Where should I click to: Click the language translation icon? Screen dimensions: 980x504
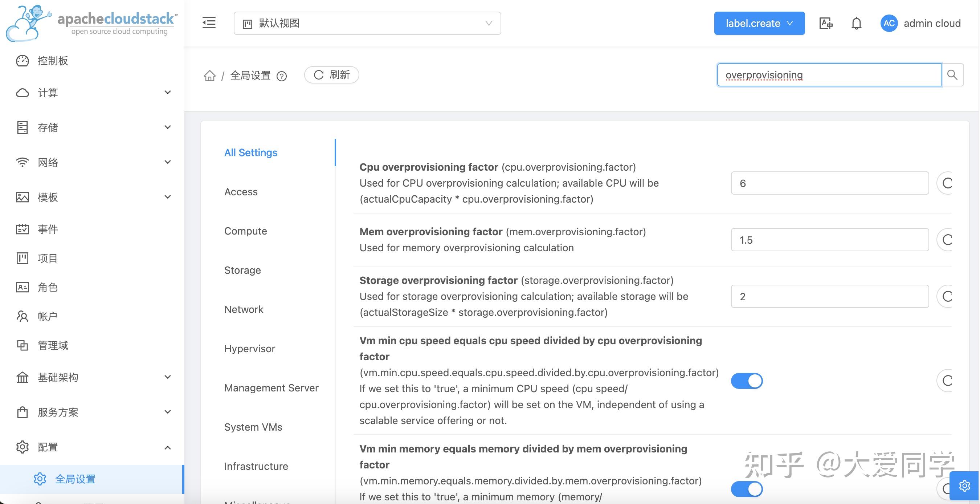[x=825, y=23]
